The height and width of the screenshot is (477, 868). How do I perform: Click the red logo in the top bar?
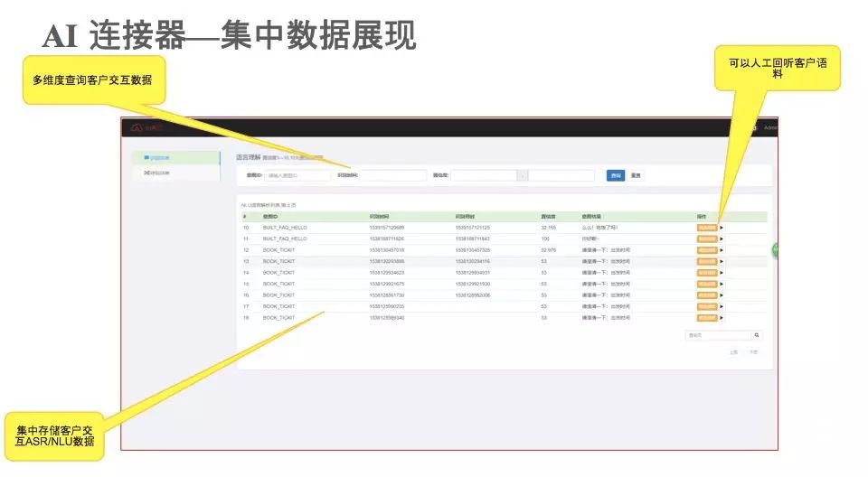coord(137,127)
